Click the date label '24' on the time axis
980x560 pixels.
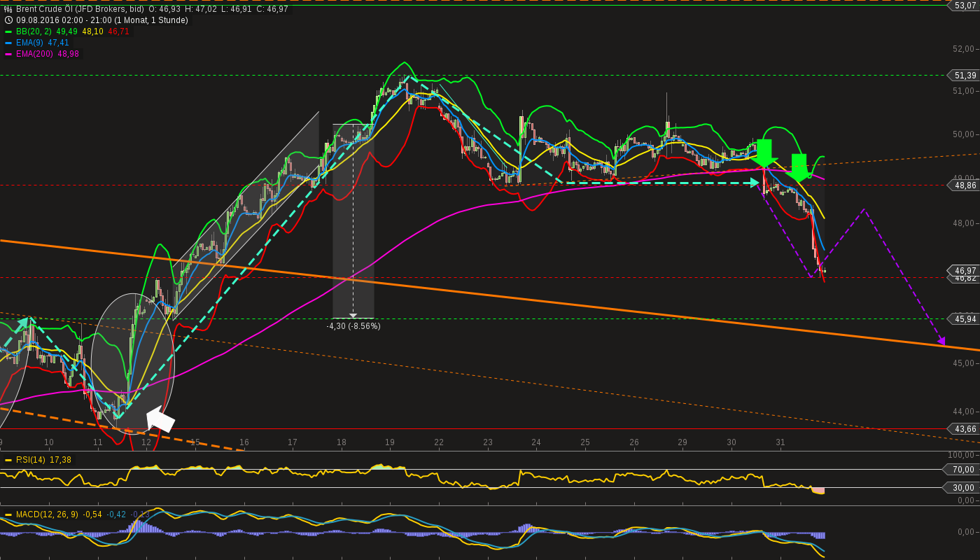click(536, 442)
